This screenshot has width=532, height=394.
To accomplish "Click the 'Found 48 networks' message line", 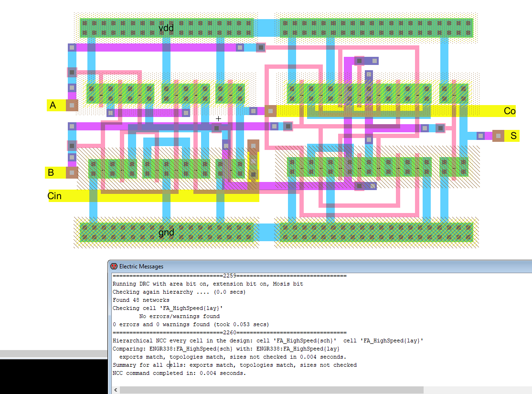I will tap(141, 300).
